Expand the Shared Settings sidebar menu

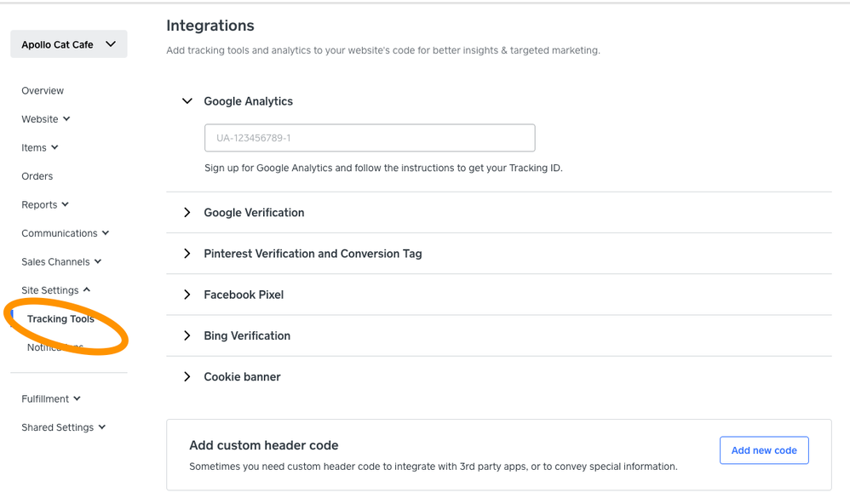pyautogui.click(x=64, y=427)
